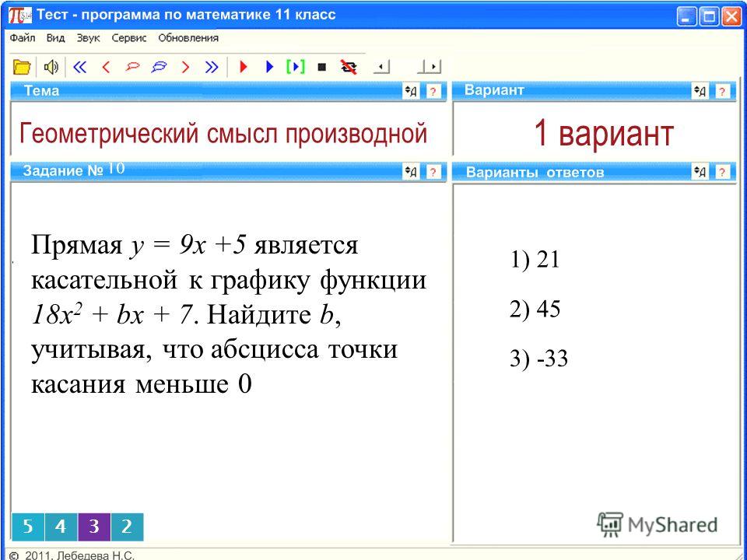This screenshot has width=747, height=560.
Task: Open the Файл menu
Action: tap(22, 38)
